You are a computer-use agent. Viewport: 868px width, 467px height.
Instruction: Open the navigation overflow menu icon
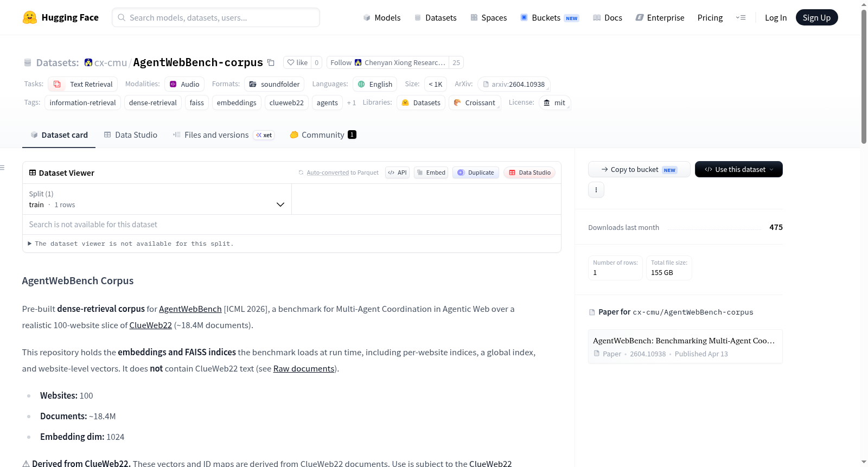(x=741, y=17)
